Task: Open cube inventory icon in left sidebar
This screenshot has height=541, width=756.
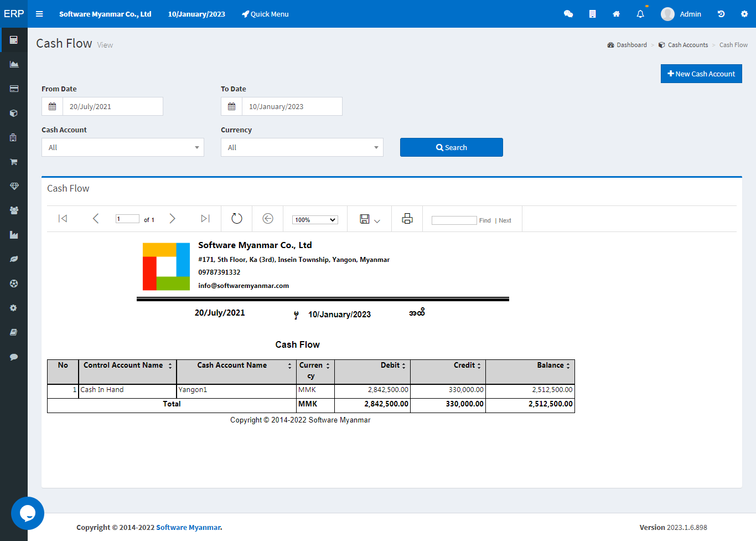Action: pos(14,113)
